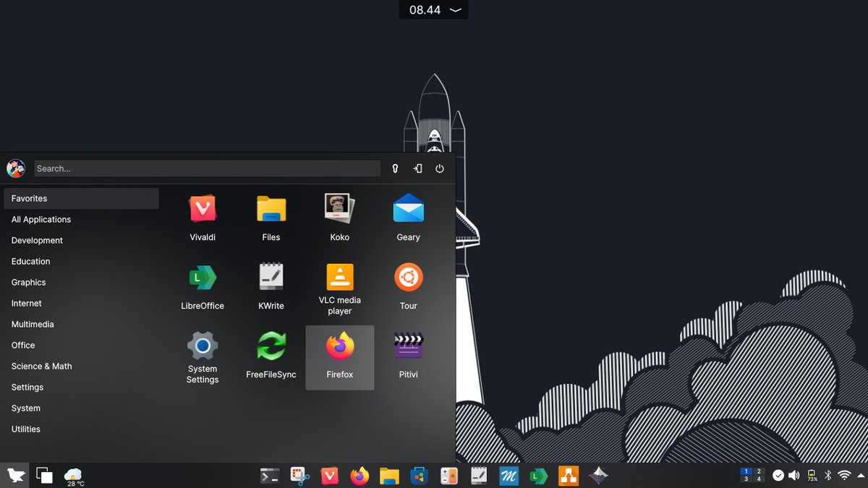Click the user avatar picture
Image resolution: width=868 pixels, height=488 pixels.
(16, 168)
